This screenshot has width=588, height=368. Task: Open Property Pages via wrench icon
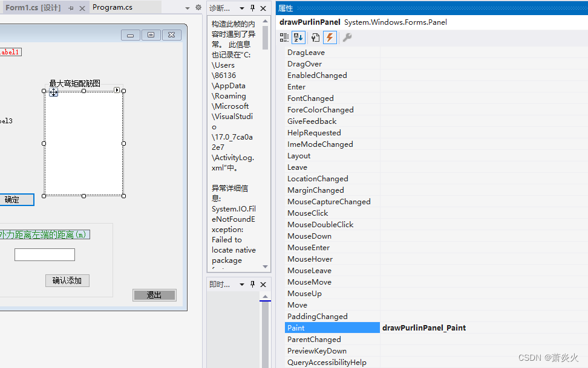[x=347, y=37]
